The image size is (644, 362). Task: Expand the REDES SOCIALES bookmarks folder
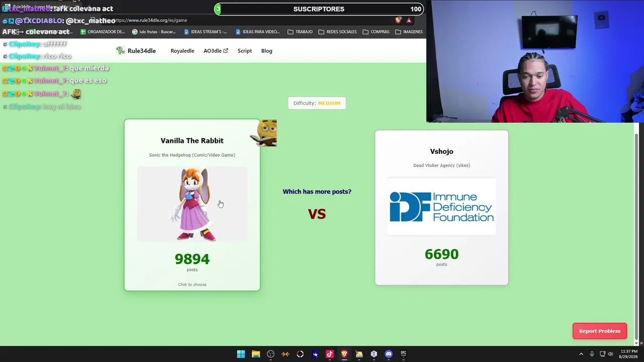tap(338, 32)
